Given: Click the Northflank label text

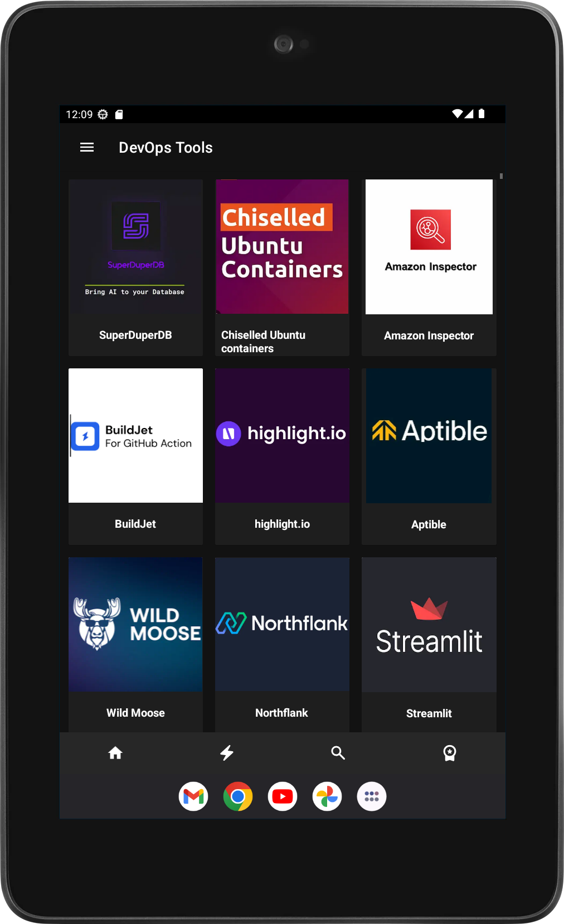Looking at the screenshot, I should point(282,713).
